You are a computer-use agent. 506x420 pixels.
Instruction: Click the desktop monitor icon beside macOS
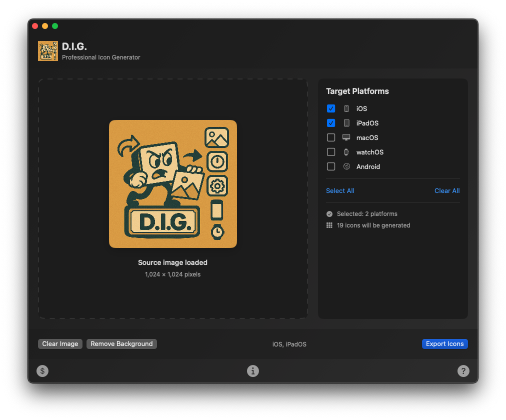(x=346, y=137)
